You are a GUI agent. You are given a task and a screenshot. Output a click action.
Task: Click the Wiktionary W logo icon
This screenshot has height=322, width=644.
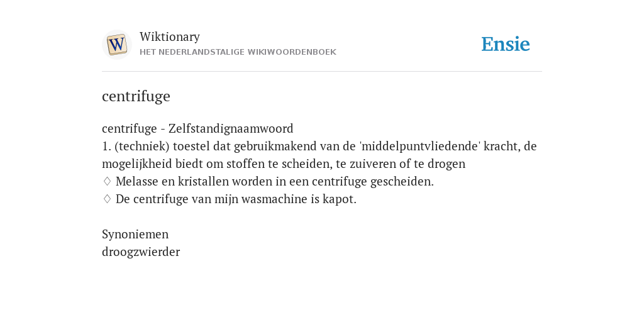click(x=116, y=45)
